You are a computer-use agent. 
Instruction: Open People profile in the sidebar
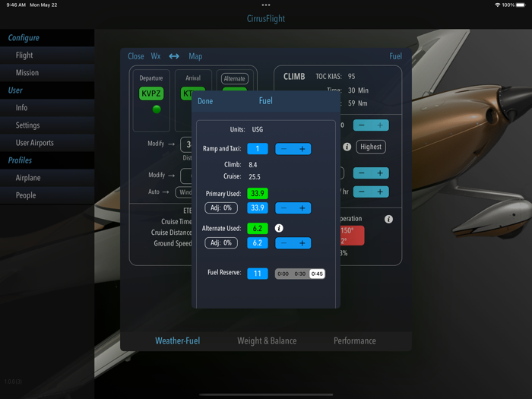coord(47,195)
